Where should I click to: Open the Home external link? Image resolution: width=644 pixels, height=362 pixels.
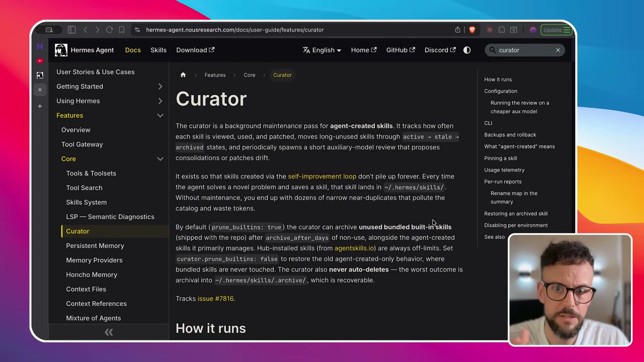364,50
